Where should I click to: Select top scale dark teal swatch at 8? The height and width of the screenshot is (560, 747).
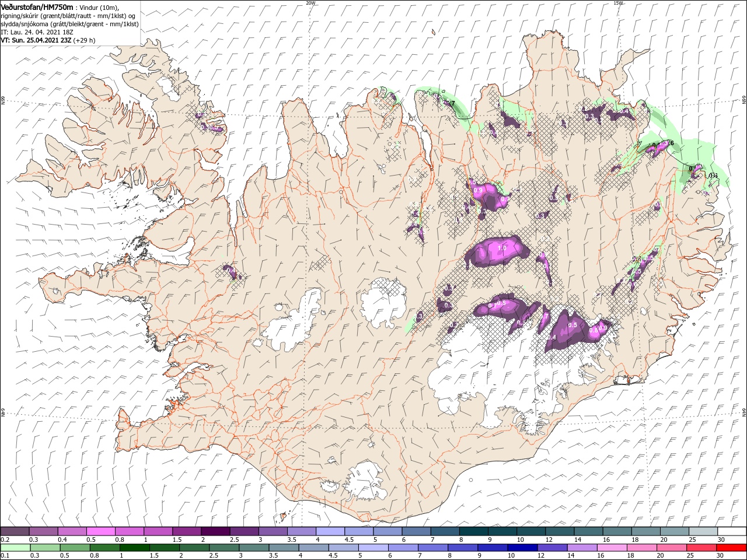pos(474,531)
